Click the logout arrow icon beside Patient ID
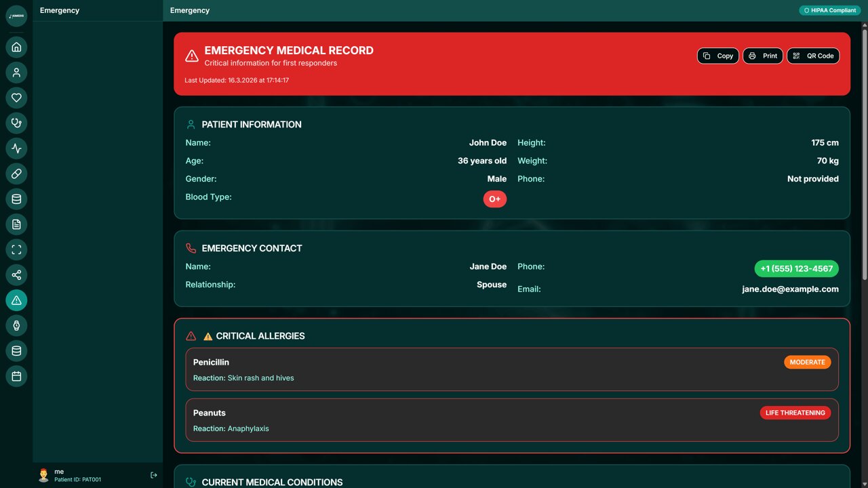The image size is (868, 488). [154, 475]
